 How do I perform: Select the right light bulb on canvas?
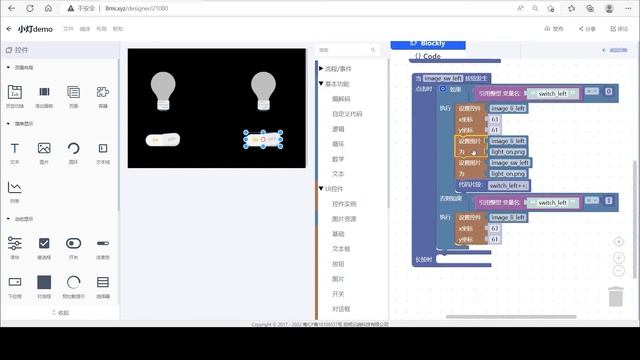[x=263, y=91]
